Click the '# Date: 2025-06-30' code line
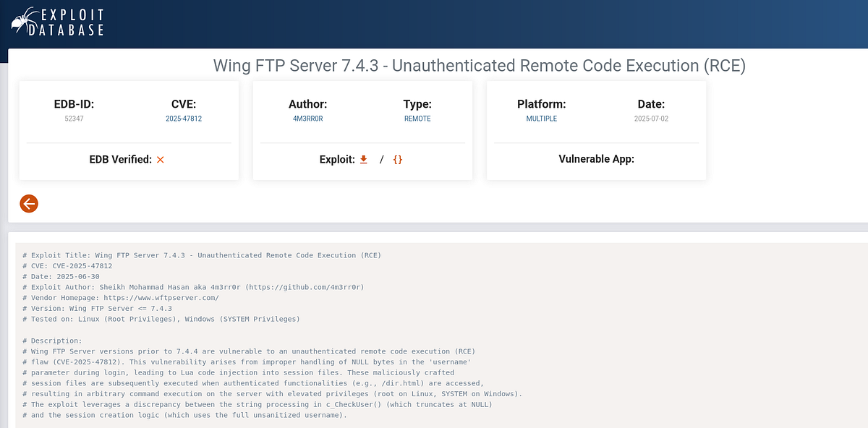The image size is (868, 428). point(61,276)
